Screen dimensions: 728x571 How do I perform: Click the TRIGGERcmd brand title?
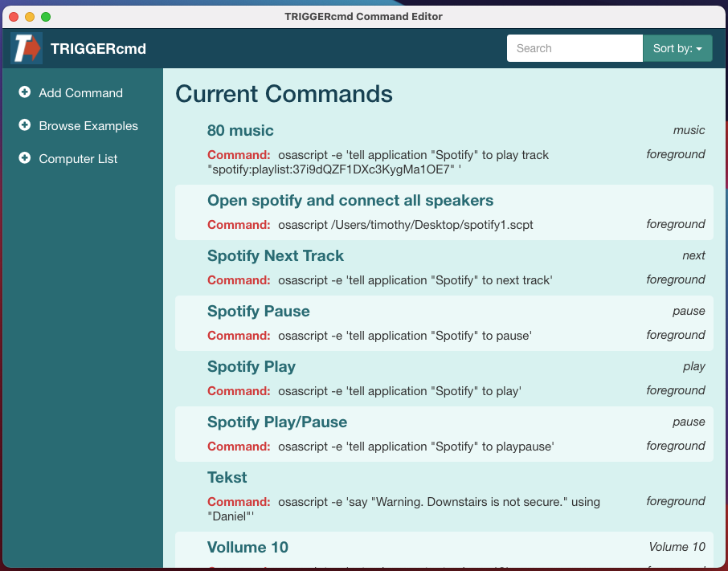click(98, 49)
